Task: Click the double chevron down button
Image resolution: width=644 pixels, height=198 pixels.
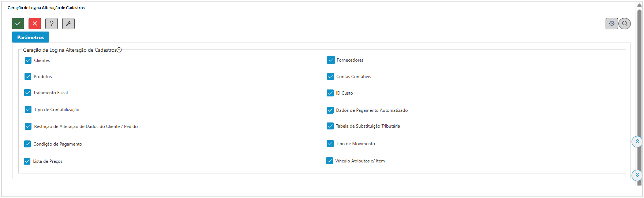Action: (x=637, y=175)
